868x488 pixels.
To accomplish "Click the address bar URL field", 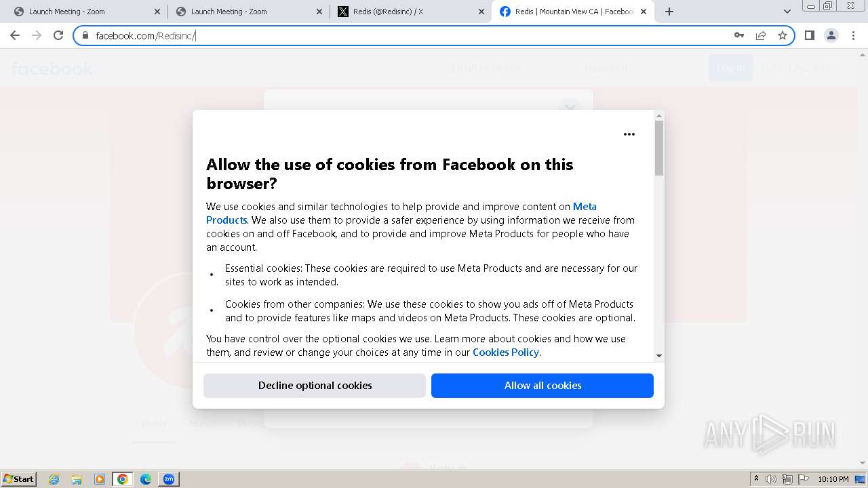I will click(x=407, y=35).
